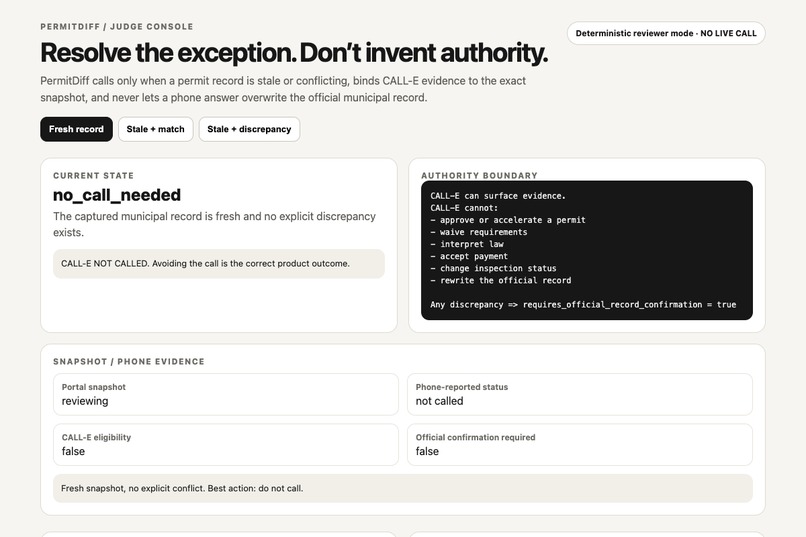Click the 'interpret law' line

467,244
